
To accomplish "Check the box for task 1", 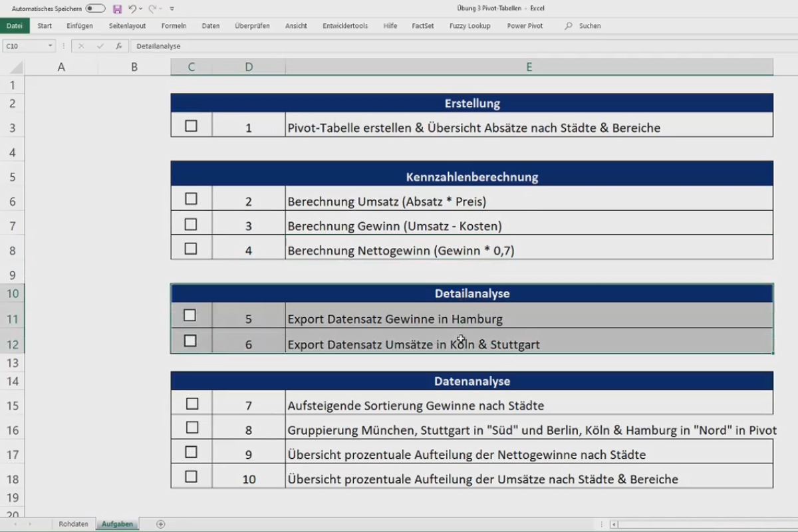I will click(x=191, y=126).
